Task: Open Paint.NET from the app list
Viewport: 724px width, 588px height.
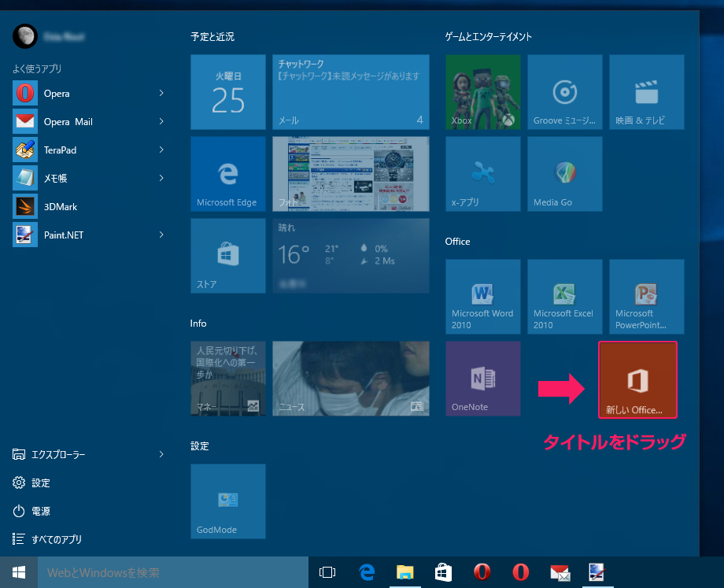Action: (x=87, y=235)
